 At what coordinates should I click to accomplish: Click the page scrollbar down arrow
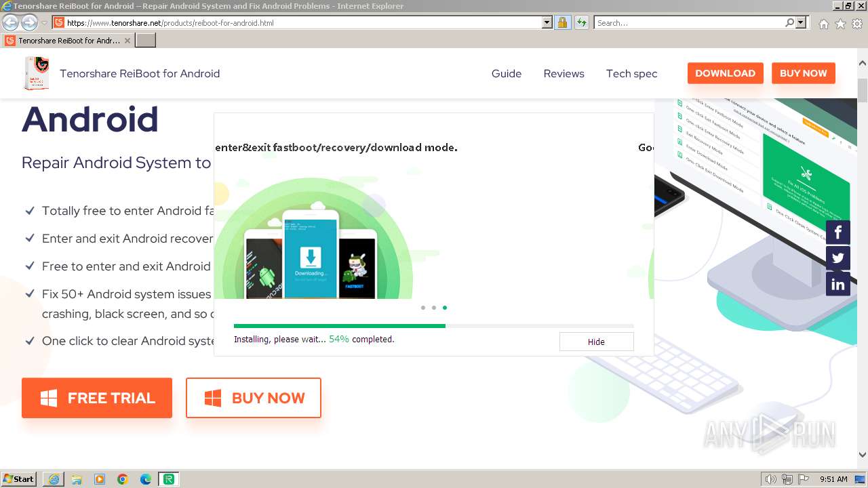863,455
